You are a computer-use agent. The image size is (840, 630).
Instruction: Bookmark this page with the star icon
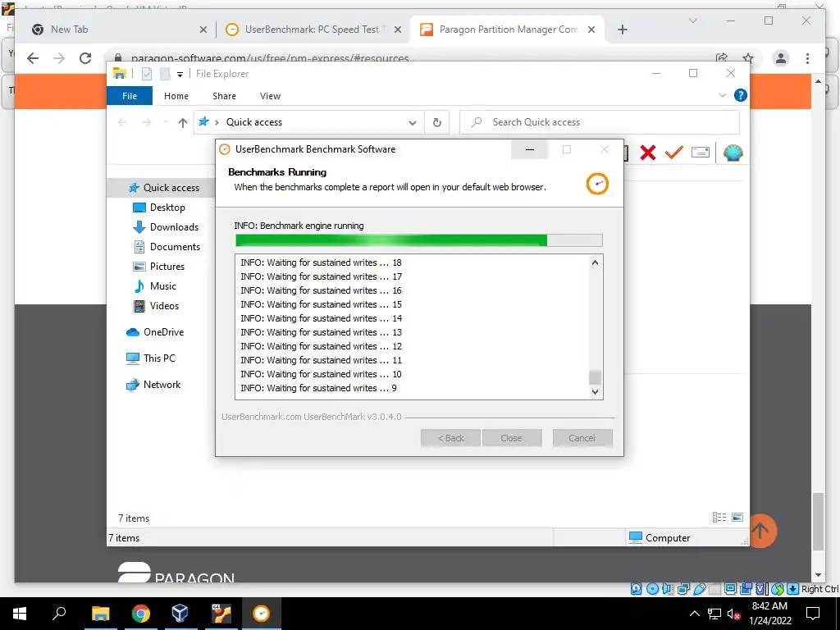tap(748, 58)
